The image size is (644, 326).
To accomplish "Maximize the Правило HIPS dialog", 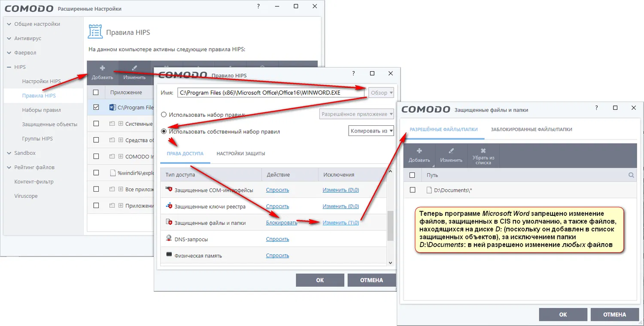I will 372,73.
